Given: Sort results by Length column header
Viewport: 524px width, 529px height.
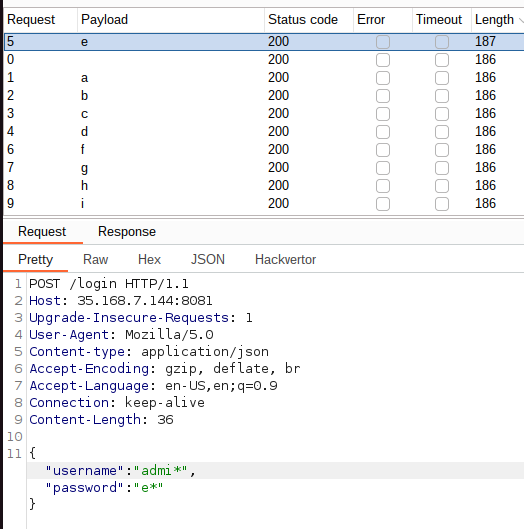Looking at the screenshot, I should click(497, 20).
